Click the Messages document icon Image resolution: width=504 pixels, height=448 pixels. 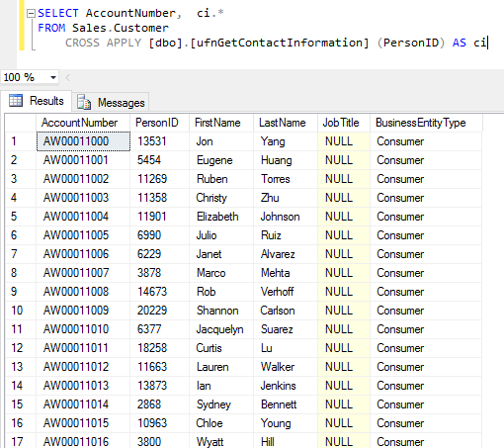[84, 102]
